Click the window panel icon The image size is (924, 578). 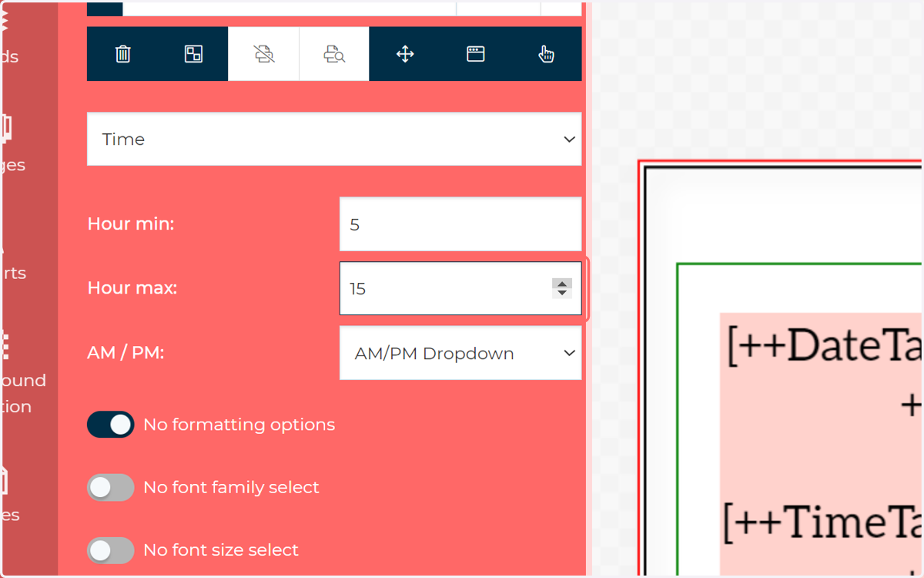tap(476, 54)
